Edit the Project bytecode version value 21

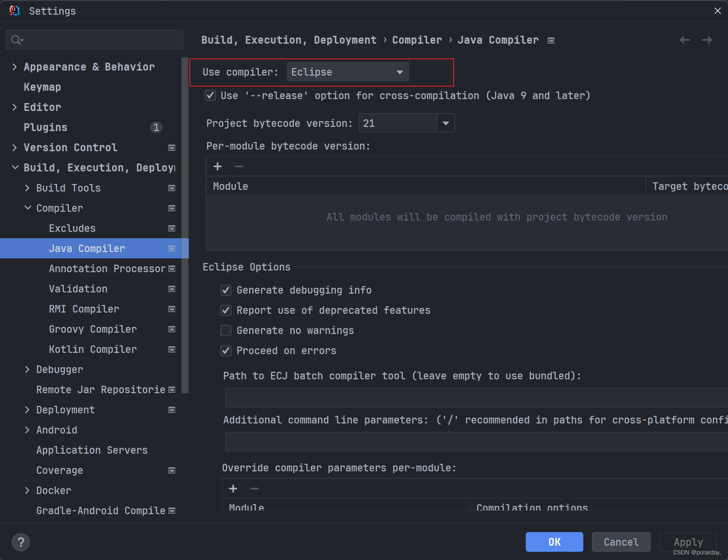pyautogui.click(x=398, y=123)
